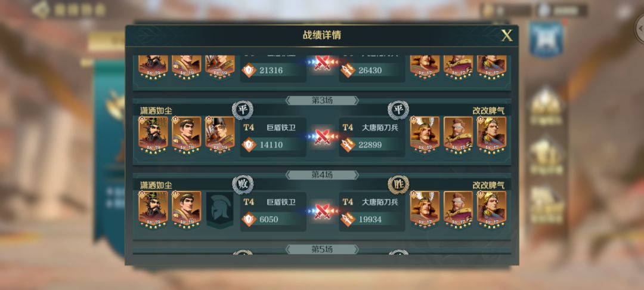Image resolution: width=644 pixels, height=290 pixels.
Task: Open first hero portrait of 潇洒如尘 in 第3场
Action: 153,135
